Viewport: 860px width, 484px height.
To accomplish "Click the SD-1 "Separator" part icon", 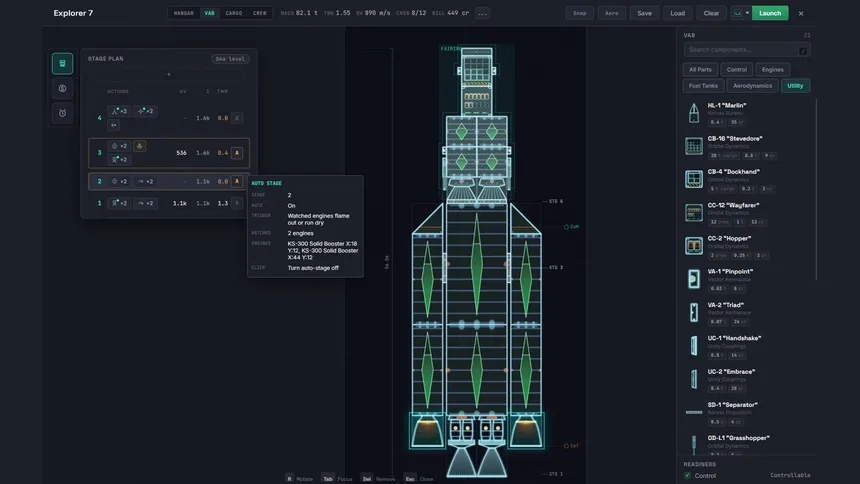I will (x=694, y=412).
